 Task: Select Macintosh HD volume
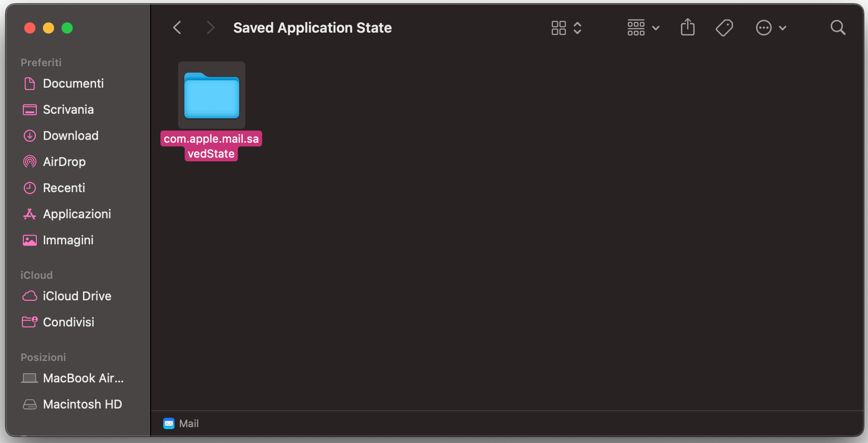click(x=82, y=404)
